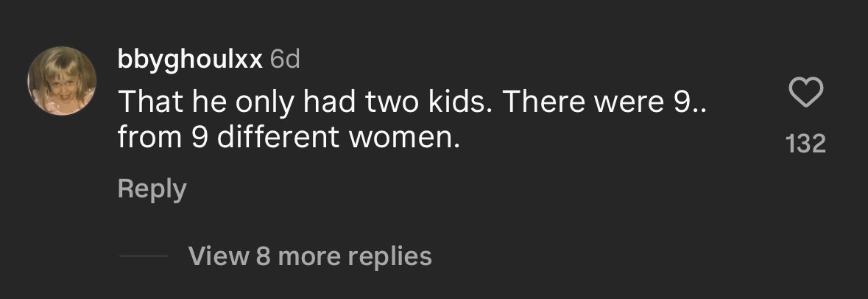Tap the username next to 6d
This screenshot has width=868, height=299.
coord(190,60)
